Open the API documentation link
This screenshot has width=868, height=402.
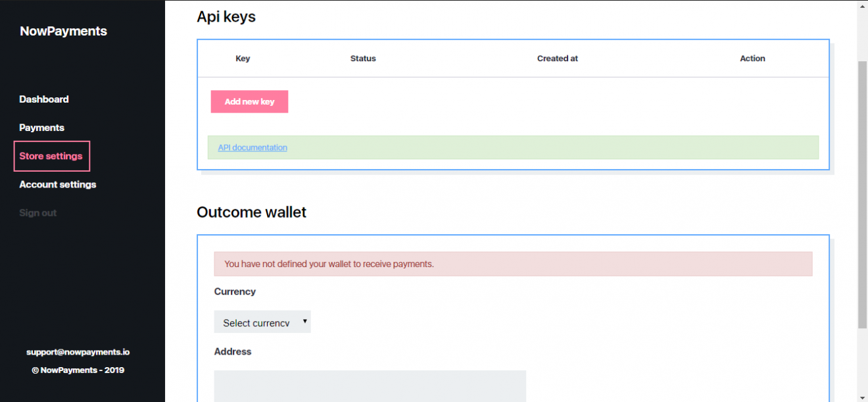pos(253,147)
